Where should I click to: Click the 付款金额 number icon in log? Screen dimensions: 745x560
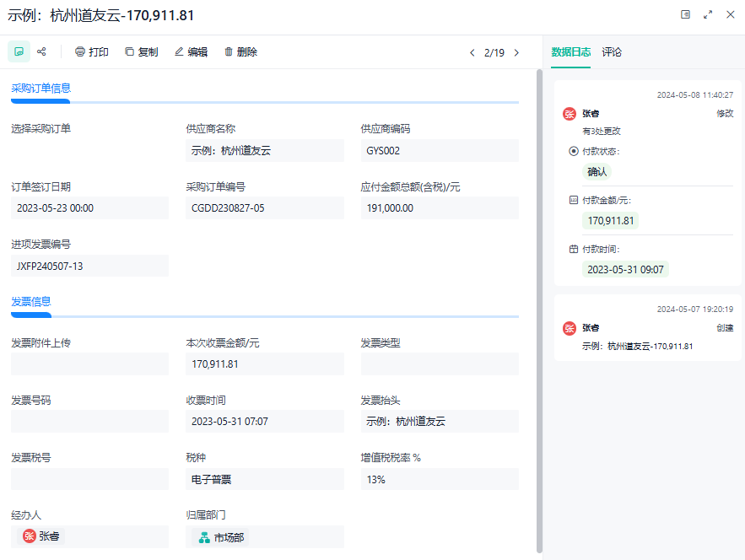coord(574,201)
